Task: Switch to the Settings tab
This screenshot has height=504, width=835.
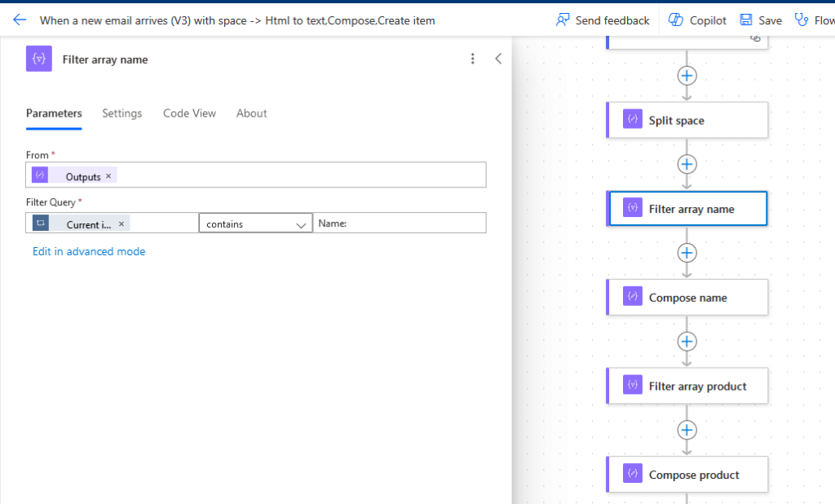Action: tap(122, 113)
